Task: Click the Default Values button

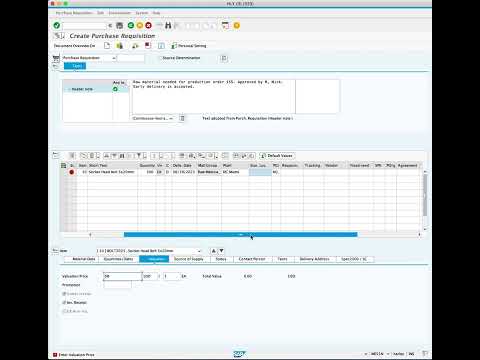Action: coord(277,156)
